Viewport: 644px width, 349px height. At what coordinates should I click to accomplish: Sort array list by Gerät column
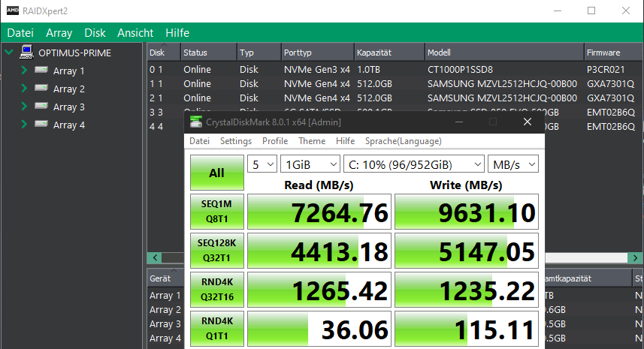tap(165, 278)
